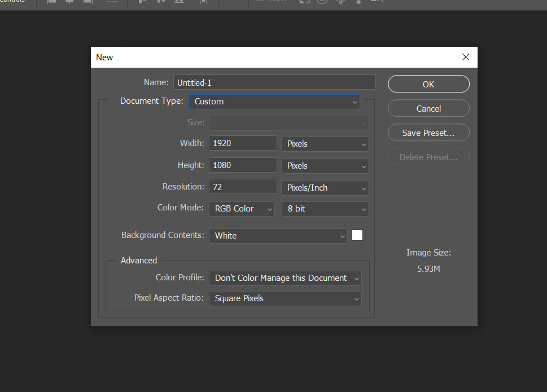Viewport: 547px width, 392px height.
Task: Click the distribute vertical centers icon
Action: 160,2
